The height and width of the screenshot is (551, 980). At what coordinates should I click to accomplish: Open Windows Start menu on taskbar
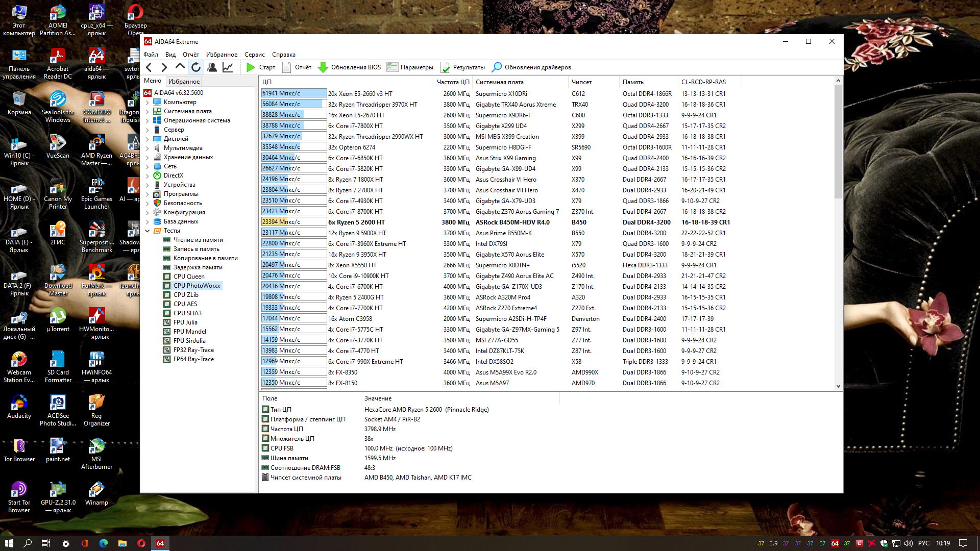[9, 543]
